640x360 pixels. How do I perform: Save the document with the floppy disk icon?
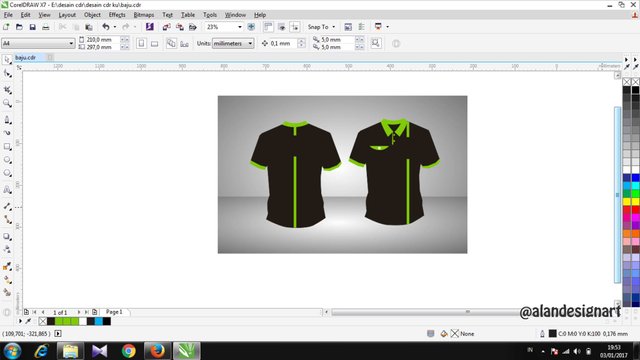(32, 27)
